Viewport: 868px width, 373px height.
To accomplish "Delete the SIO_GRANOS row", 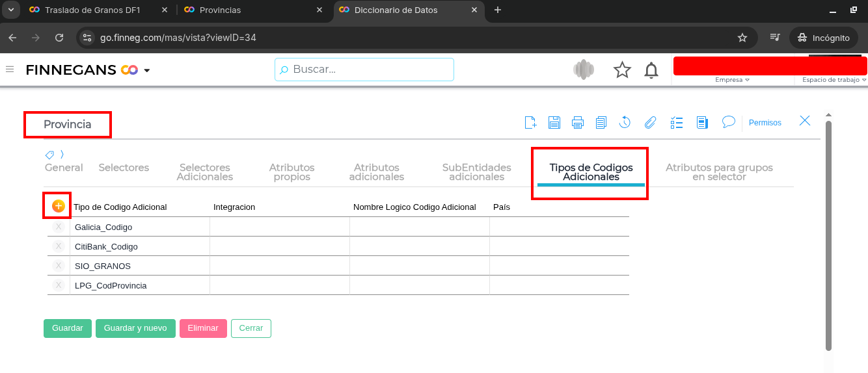I will click(x=59, y=266).
